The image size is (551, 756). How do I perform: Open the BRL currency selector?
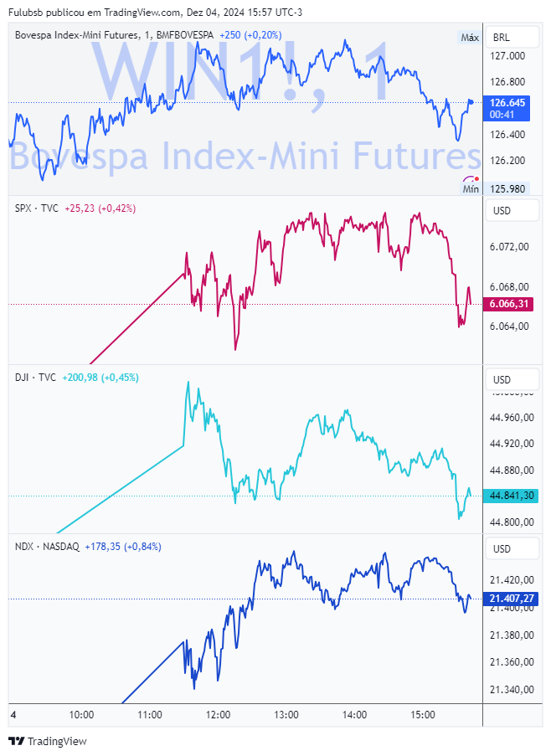(x=512, y=37)
